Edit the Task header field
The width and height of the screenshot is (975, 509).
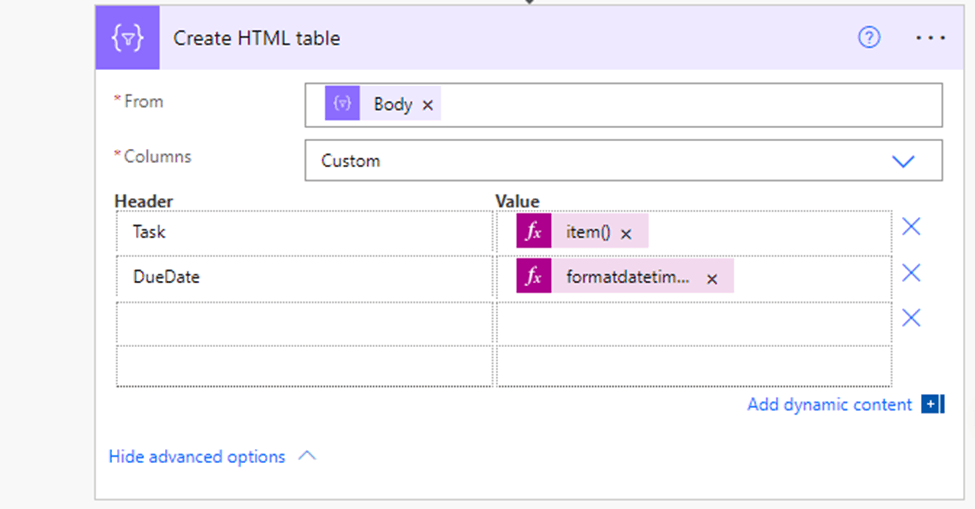pos(305,232)
